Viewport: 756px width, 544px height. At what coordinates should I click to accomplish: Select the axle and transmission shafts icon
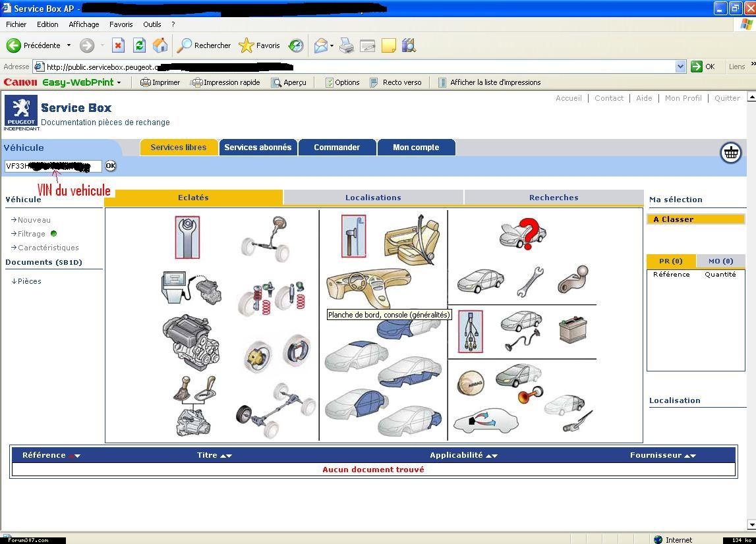click(x=276, y=410)
